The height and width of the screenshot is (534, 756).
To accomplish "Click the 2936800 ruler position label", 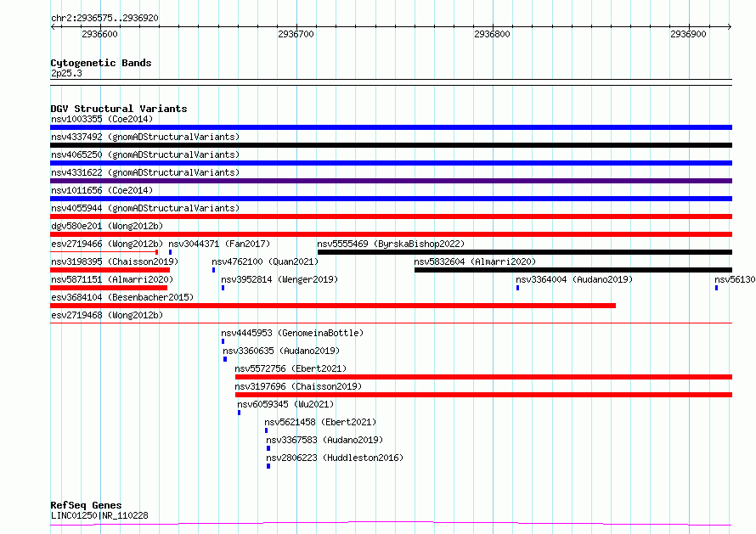I will (492, 34).
